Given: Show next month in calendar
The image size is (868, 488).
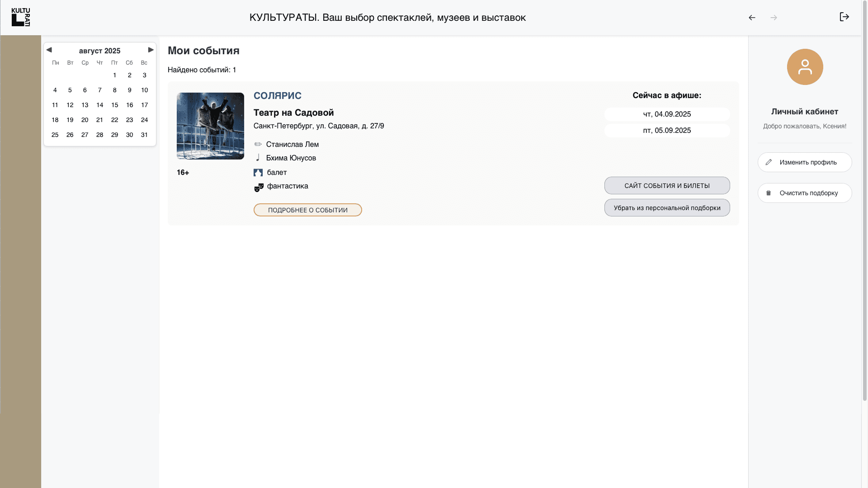Looking at the screenshot, I should [151, 50].
